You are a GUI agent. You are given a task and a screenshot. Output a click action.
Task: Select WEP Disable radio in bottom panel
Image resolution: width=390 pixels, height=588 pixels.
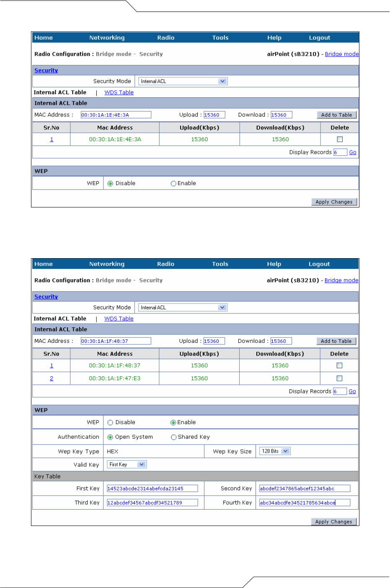coord(111,422)
